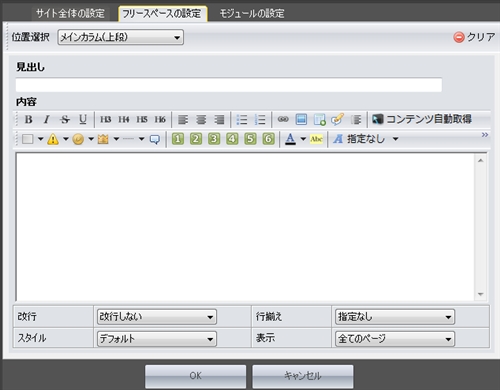Open the smiley icon dropdown arrow
The image size is (500, 390).
tap(91, 139)
